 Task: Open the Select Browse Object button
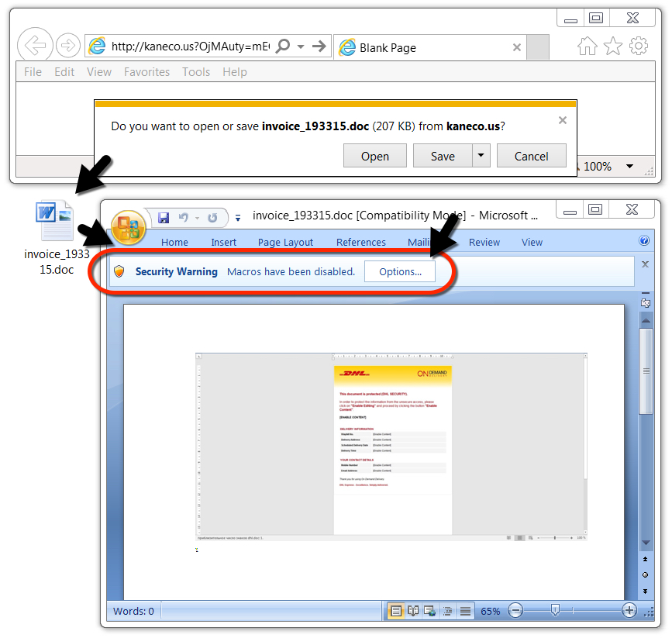646,575
